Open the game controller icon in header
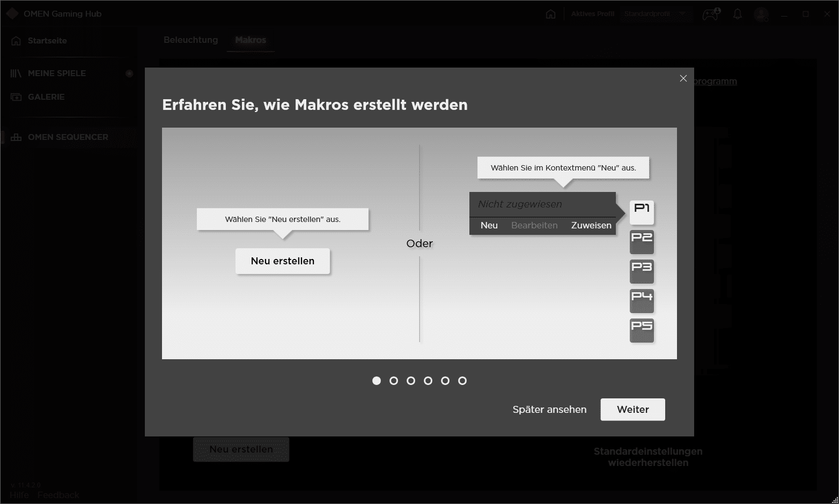This screenshot has width=839, height=504. [711, 14]
